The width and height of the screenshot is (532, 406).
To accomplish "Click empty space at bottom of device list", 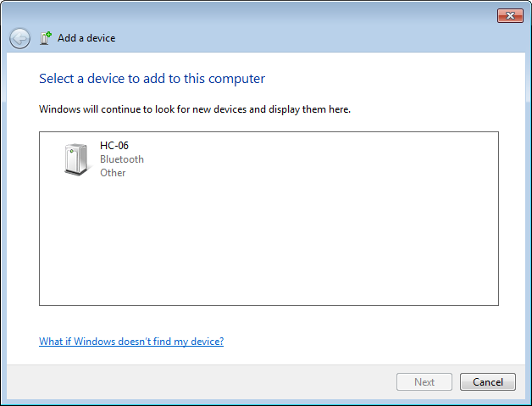I will coord(268,271).
